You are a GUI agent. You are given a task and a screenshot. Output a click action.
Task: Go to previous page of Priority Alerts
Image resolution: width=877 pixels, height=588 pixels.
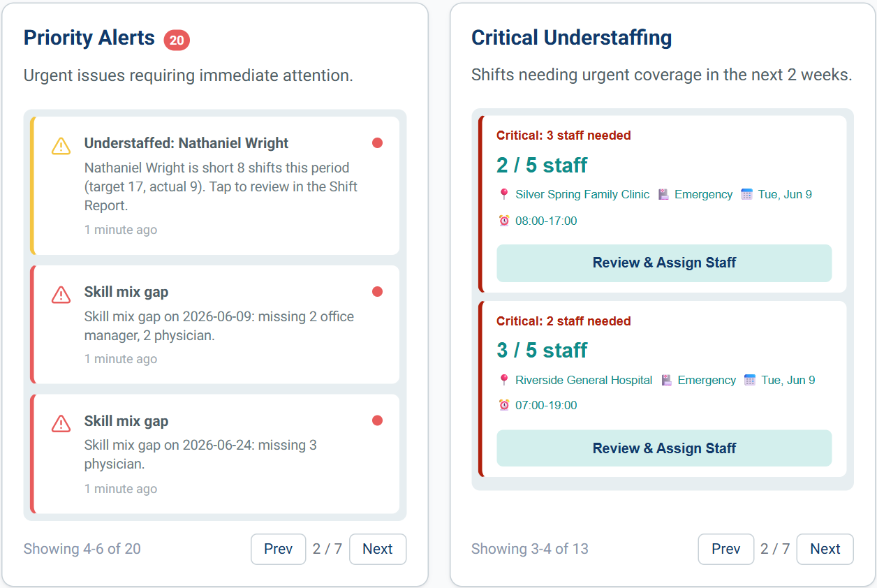(278, 549)
